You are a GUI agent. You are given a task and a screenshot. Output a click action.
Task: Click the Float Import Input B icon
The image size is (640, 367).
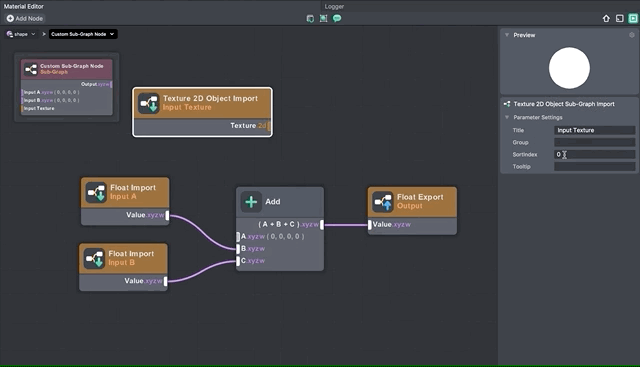click(94, 258)
